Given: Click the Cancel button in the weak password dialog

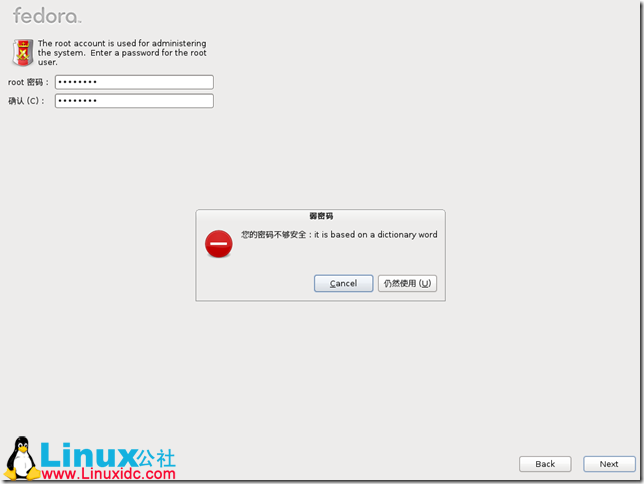Looking at the screenshot, I should coord(343,283).
